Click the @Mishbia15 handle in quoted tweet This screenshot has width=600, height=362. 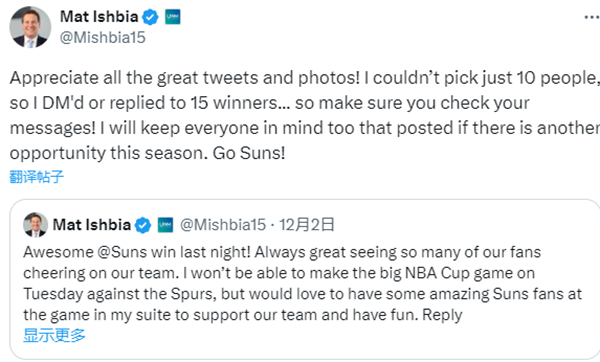[x=223, y=225]
